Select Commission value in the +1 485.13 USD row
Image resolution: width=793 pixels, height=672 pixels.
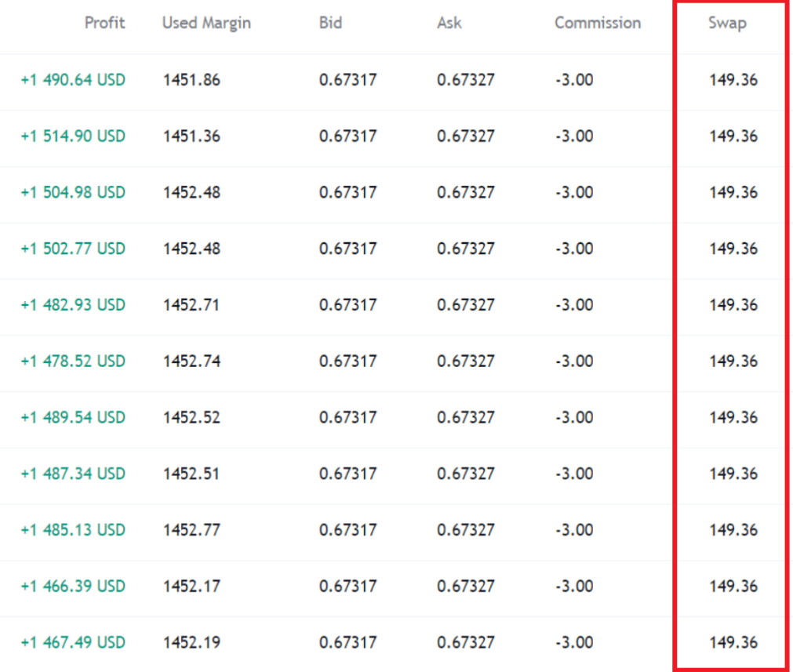(x=573, y=529)
